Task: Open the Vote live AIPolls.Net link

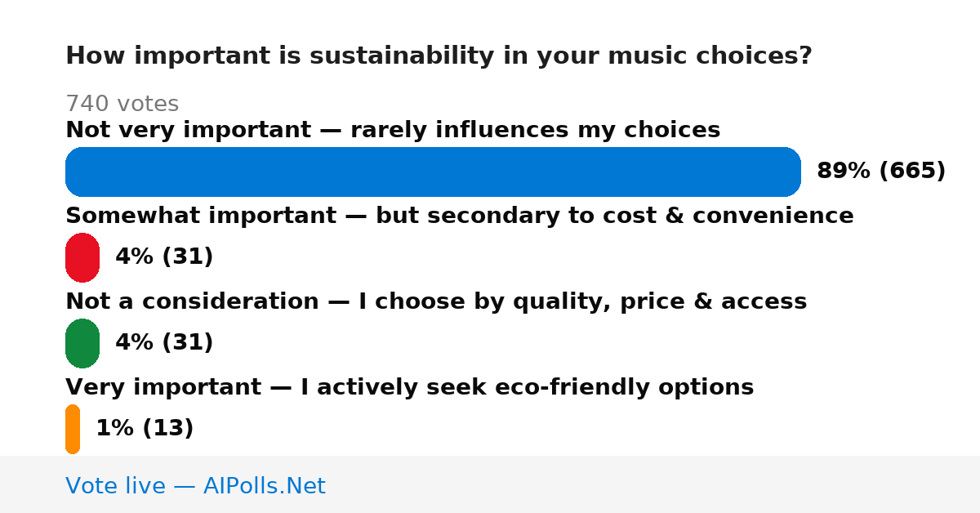Action: tap(195, 486)
